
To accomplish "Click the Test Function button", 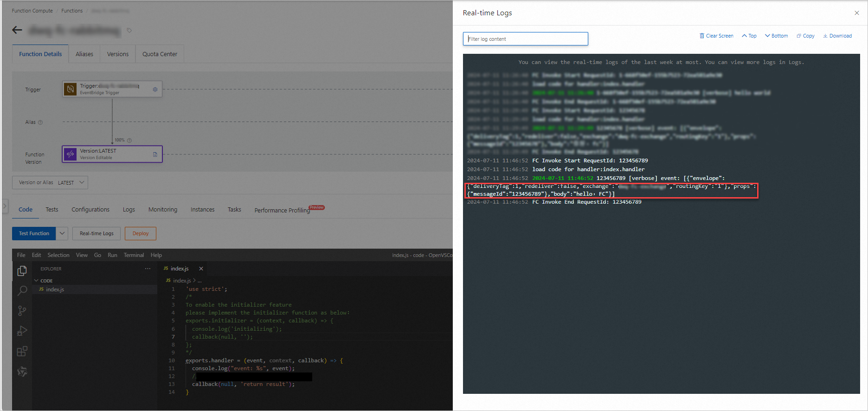I will pos(34,233).
